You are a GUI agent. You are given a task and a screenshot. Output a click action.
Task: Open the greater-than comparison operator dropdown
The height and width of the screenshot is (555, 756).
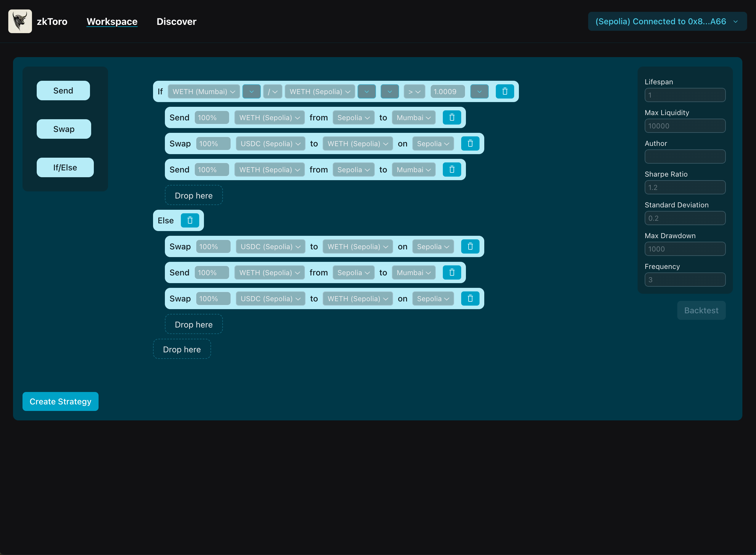(x=414, y=91)
